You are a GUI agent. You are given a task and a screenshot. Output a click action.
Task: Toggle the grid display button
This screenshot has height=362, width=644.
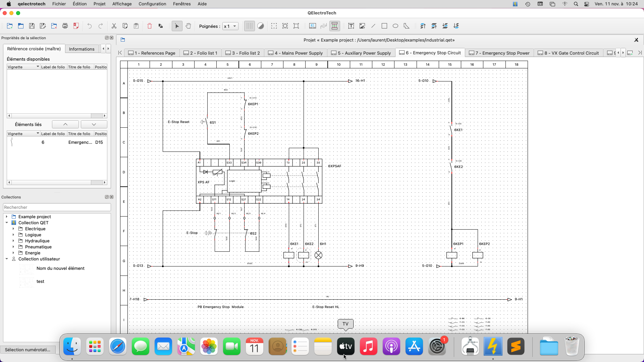(x=249, y=26)
